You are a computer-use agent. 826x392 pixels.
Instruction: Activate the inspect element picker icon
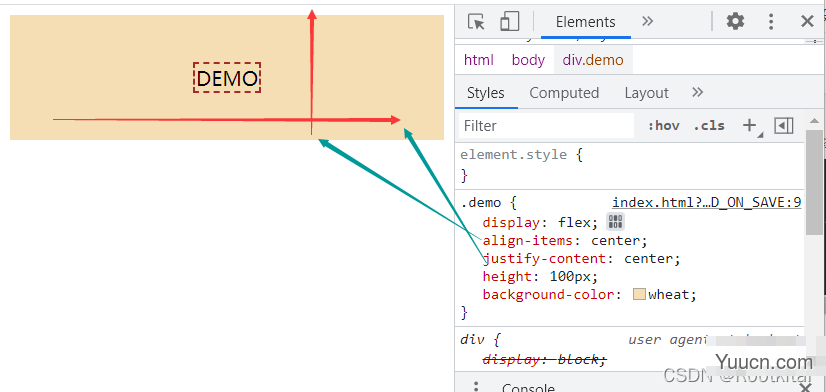click(x=476, y=22)
